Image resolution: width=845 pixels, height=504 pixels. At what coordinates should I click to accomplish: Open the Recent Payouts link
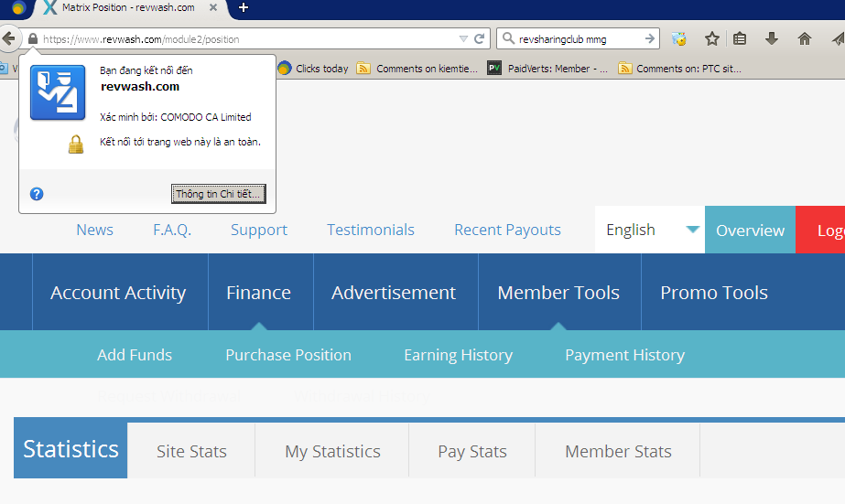pyautogui.click(x=508, y=230)
